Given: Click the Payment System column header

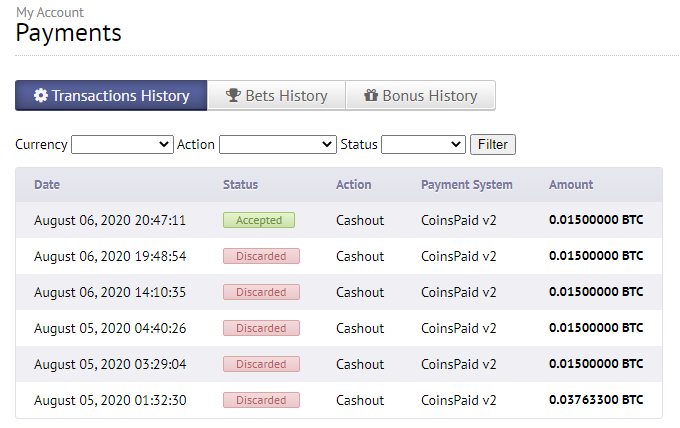Looking at the screenshot, I should 467,185.
